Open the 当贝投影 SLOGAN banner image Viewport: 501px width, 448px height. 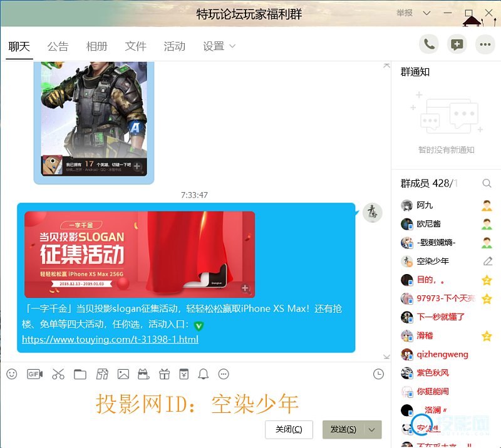click(140, 255)
